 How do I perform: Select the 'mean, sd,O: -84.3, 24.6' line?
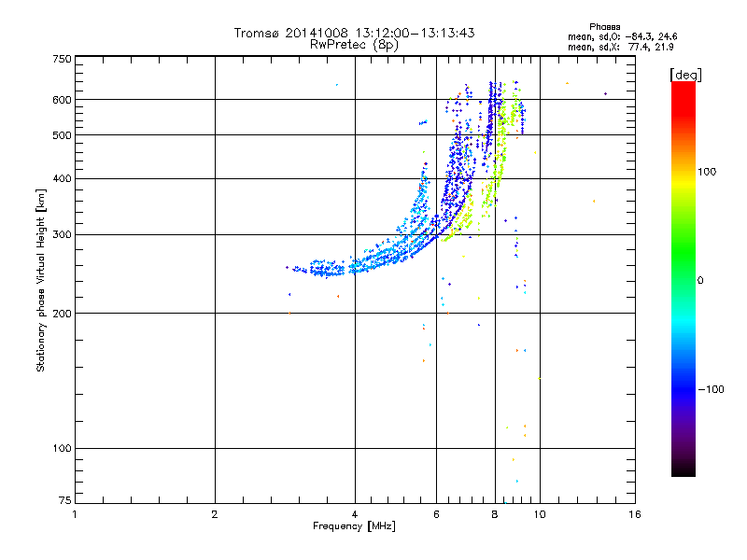coord(623,36)
